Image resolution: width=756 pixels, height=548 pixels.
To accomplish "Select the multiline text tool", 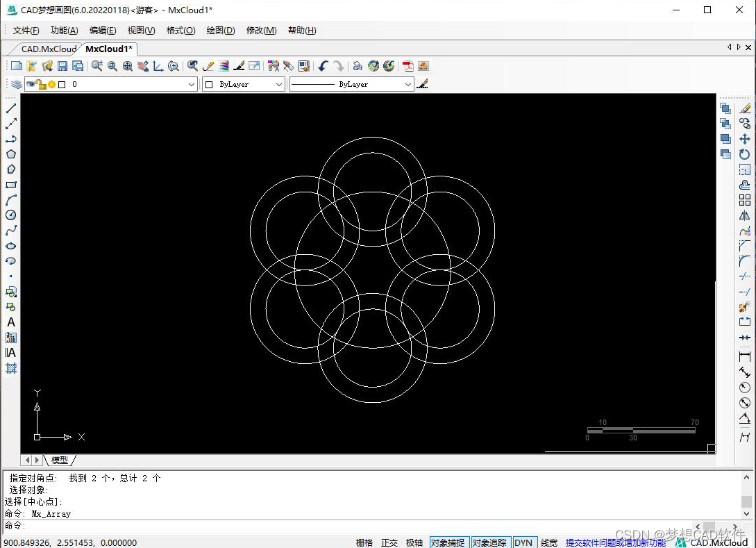I will [x=11, y=353].
